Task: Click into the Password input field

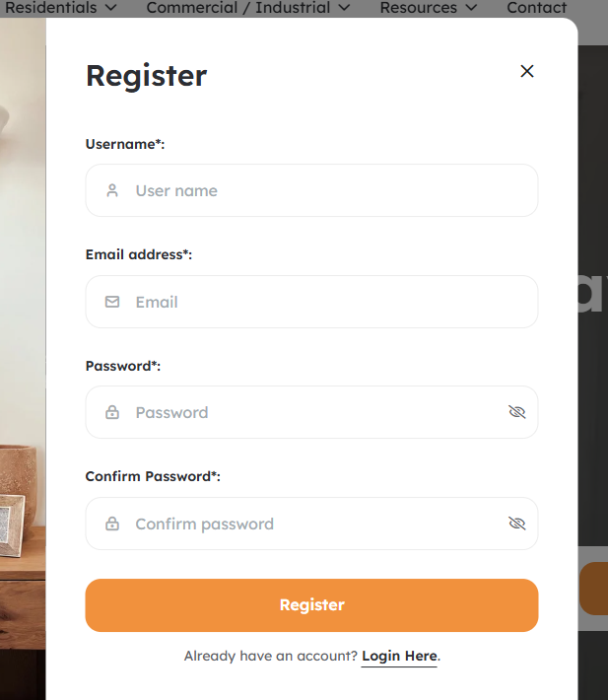Action: click(305, 412)
